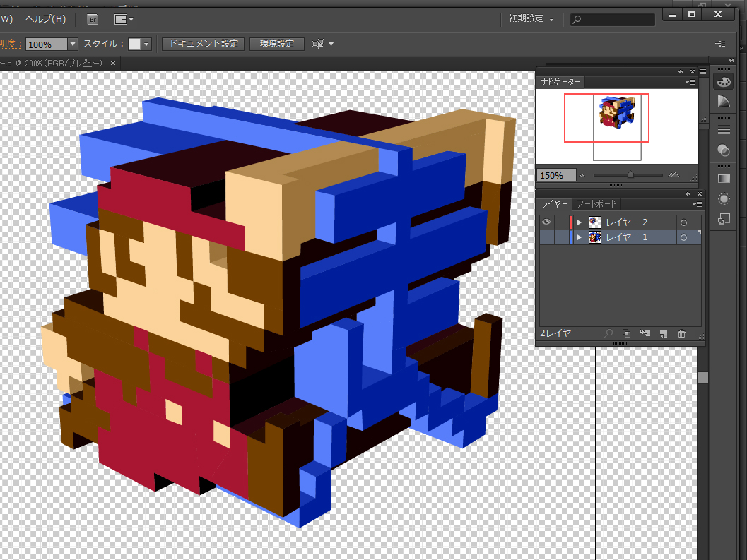Image resolution: width=747 pixels, height=560 pixels.
Task: Open the Color Guide panel icon
Action: coord(724,102)
